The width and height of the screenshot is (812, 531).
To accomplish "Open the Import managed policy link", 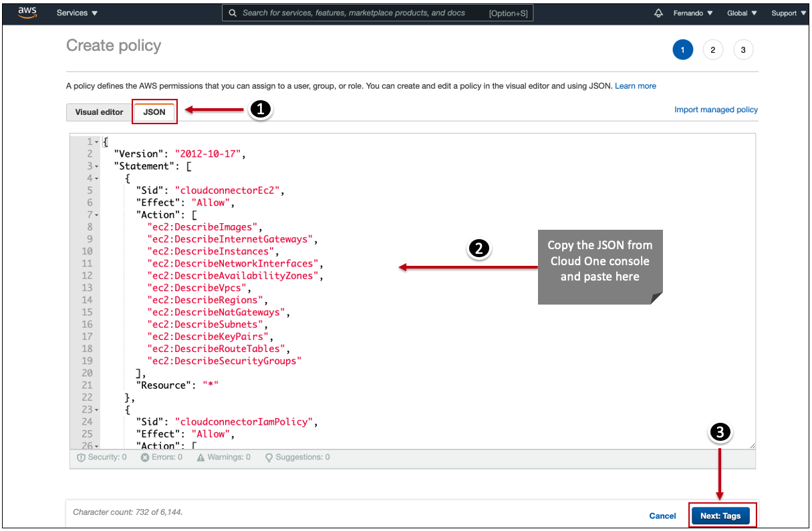I will (x=716, y=110).
